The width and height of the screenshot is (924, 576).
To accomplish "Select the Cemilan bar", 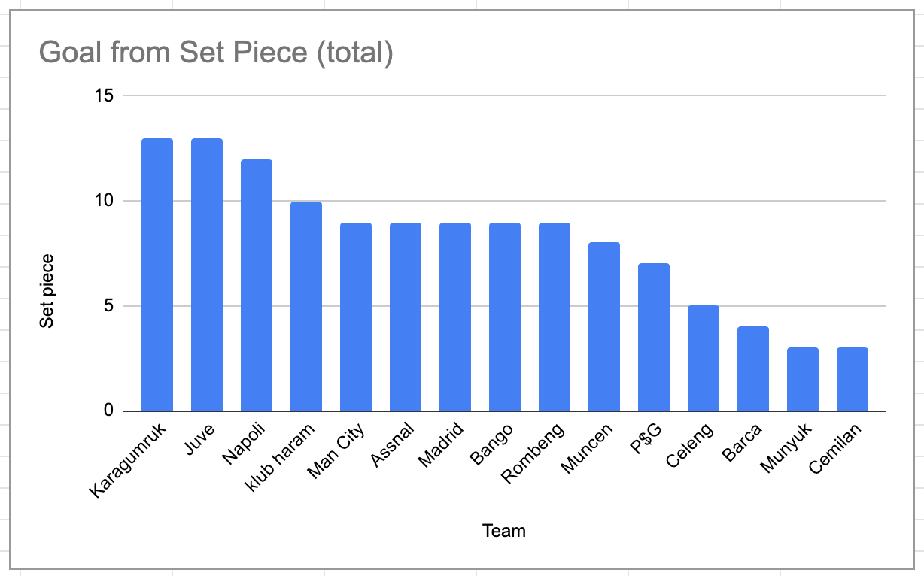I will point(853,380).
